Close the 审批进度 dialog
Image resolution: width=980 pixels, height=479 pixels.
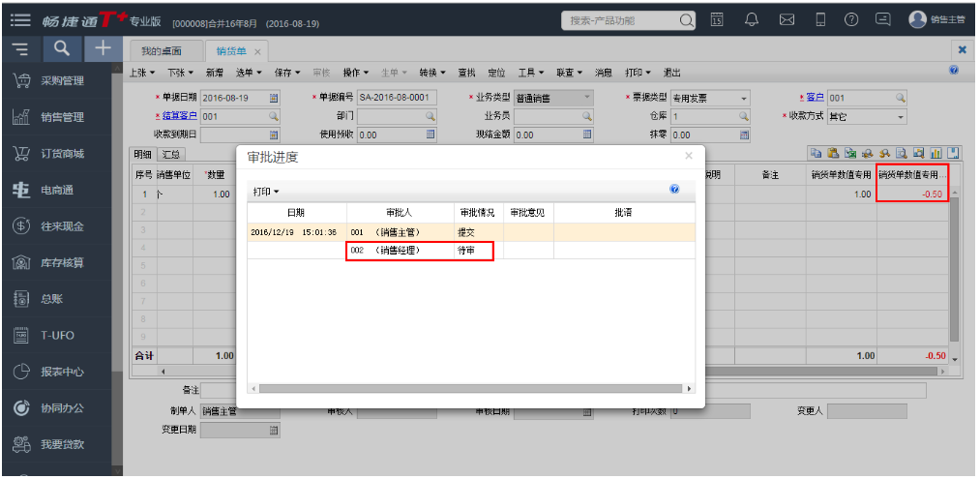689,157
